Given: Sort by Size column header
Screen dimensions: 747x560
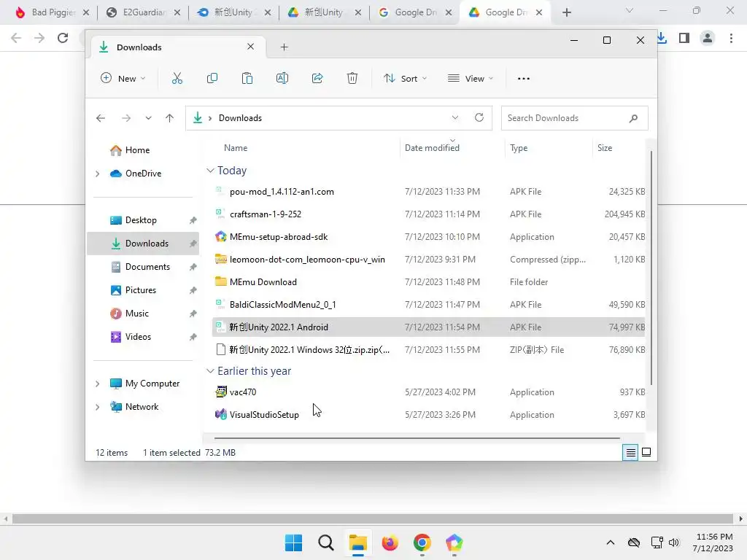Looking at the screenshot, I should pos(605,148).
